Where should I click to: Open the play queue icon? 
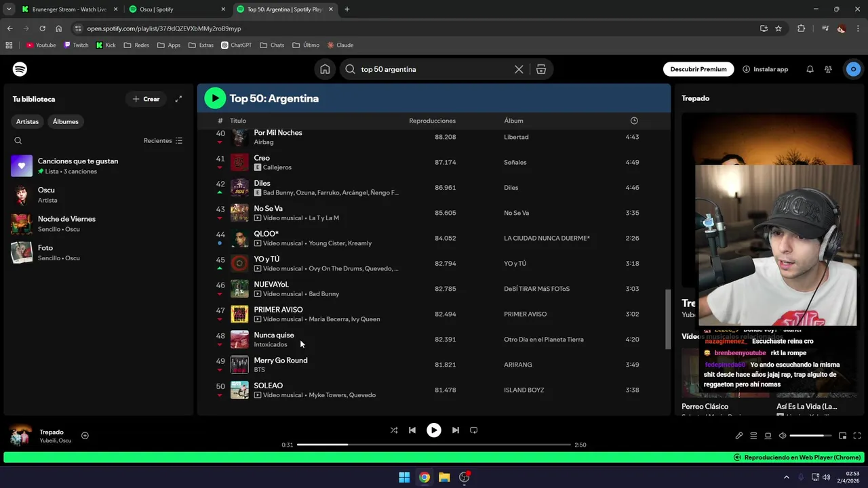point(753,436)
